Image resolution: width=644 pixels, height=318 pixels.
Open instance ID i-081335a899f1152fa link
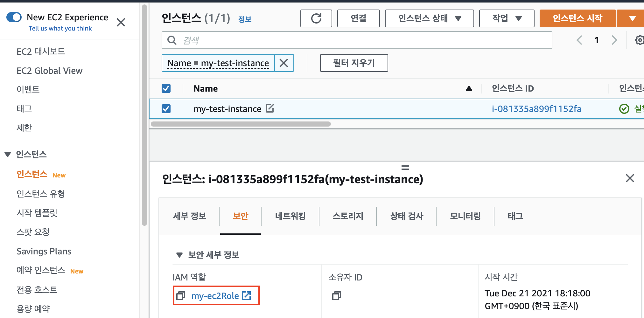point(536,109)
